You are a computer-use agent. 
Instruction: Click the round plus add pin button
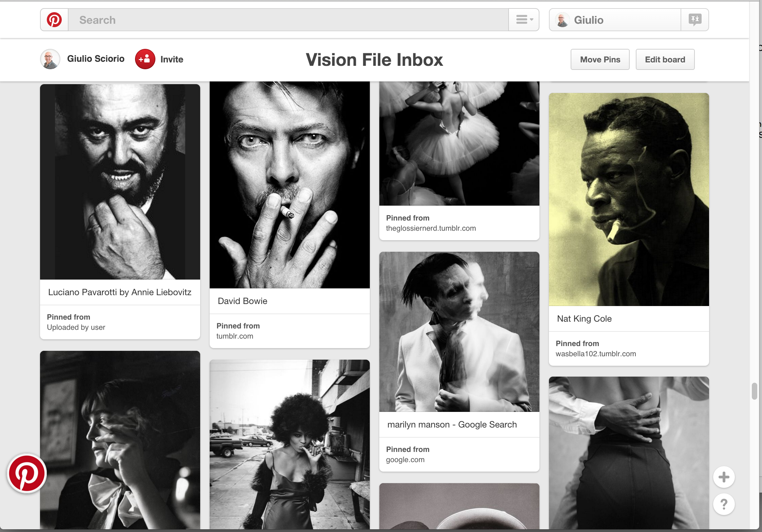(x=724, y=477)
